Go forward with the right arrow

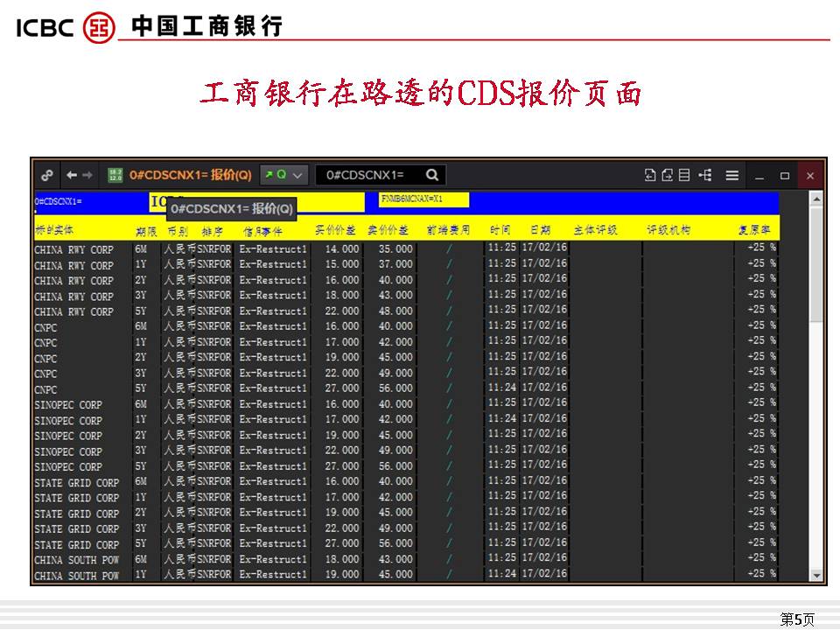[87, 175]
